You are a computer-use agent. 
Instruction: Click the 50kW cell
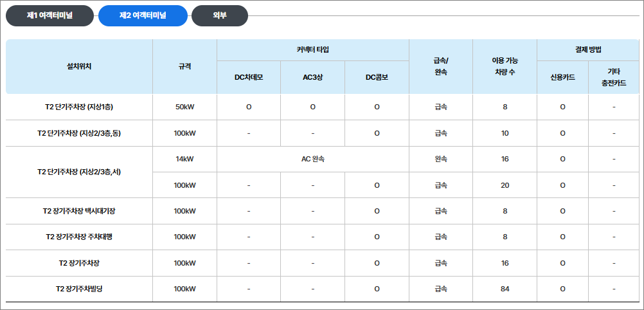click(x=185, y=107)
